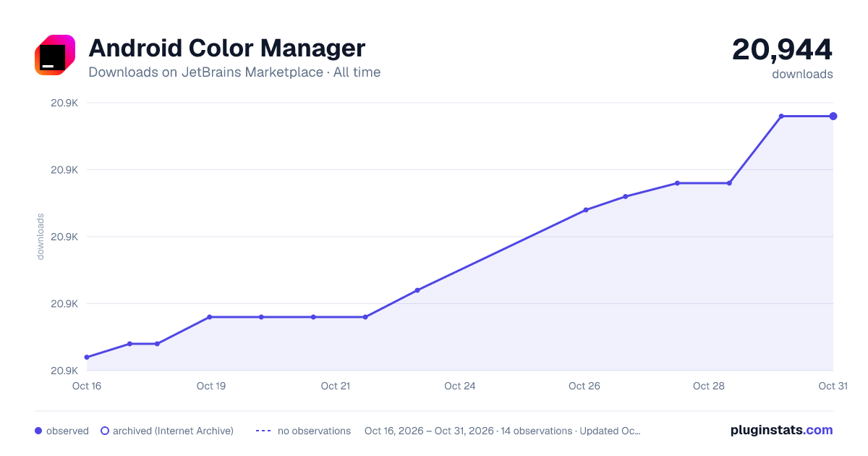Click the 'Oct 19' x-axis label
This screenshot has width=868, height=456.
(211, 386)
